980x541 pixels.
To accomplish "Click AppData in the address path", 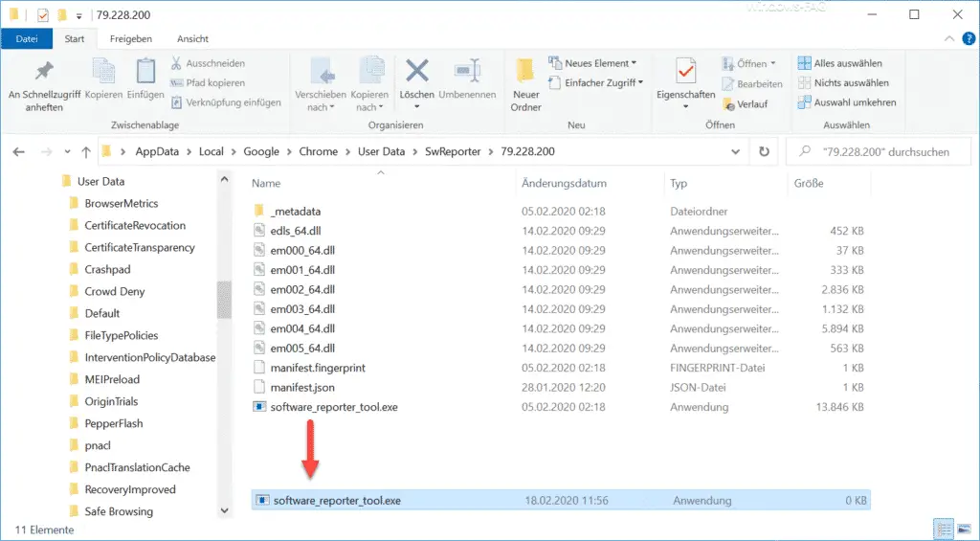I will (157, 151).
